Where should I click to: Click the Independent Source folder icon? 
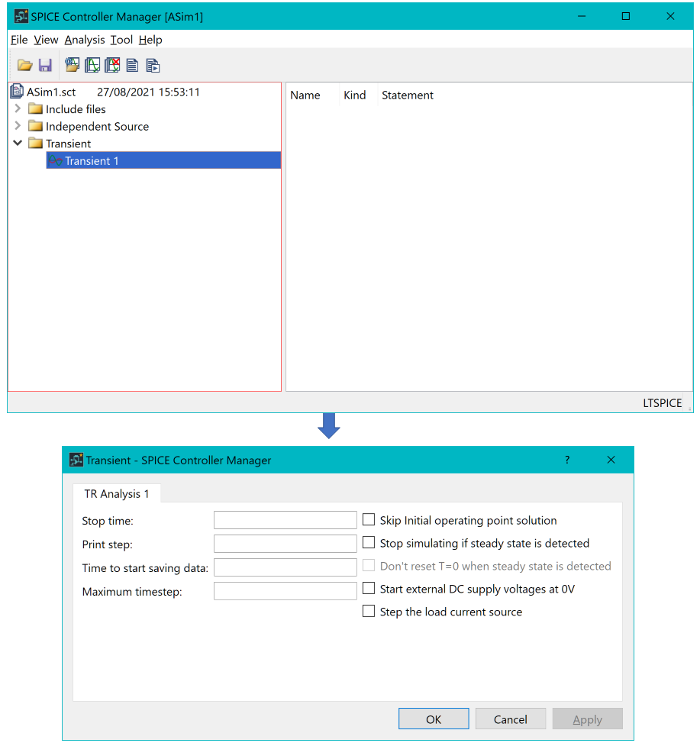pos(36,126)
